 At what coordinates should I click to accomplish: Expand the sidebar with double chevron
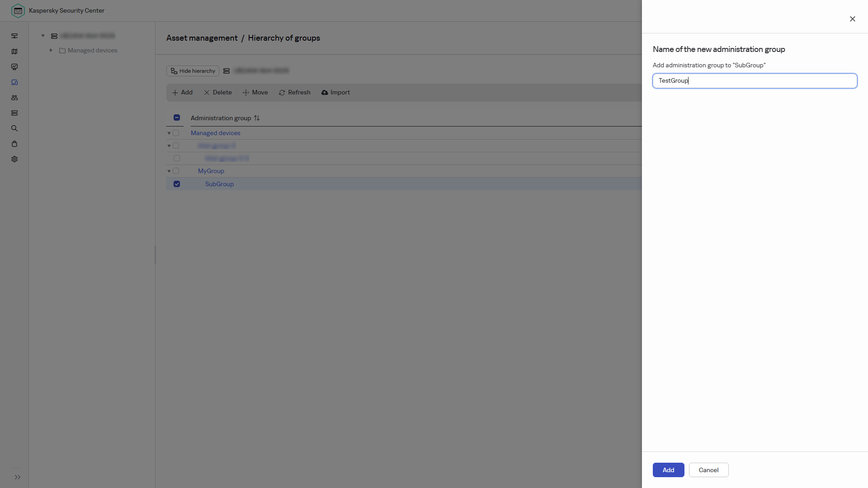coord(18,477)
